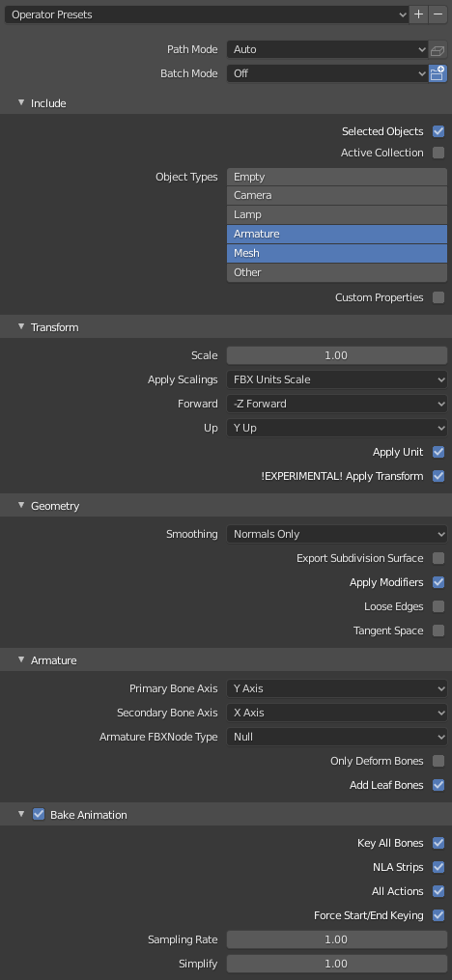
Task: Toggle own-directory icon beside Batch Mode
Action: click(x=438, y=73)
